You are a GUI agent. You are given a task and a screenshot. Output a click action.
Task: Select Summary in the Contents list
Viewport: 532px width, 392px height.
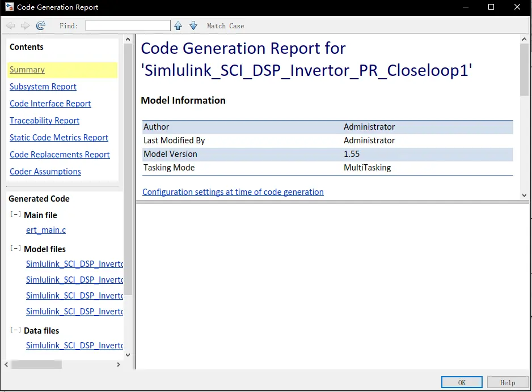coord(27,70)
